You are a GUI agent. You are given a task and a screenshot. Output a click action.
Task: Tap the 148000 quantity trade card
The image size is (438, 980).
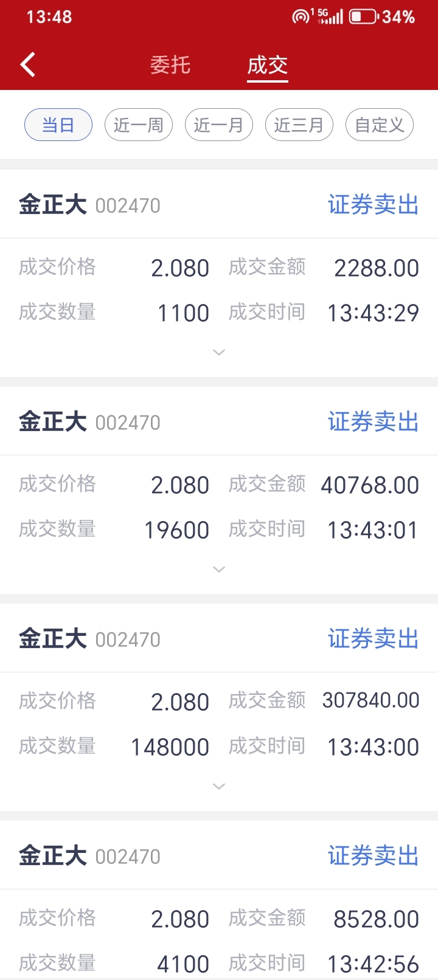point(219,707)
